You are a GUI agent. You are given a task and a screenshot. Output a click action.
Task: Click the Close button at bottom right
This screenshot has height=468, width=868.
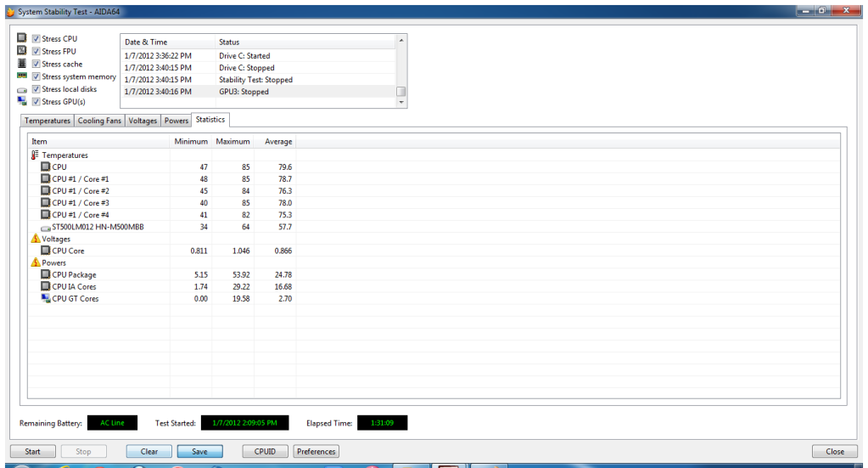point(835,451)
